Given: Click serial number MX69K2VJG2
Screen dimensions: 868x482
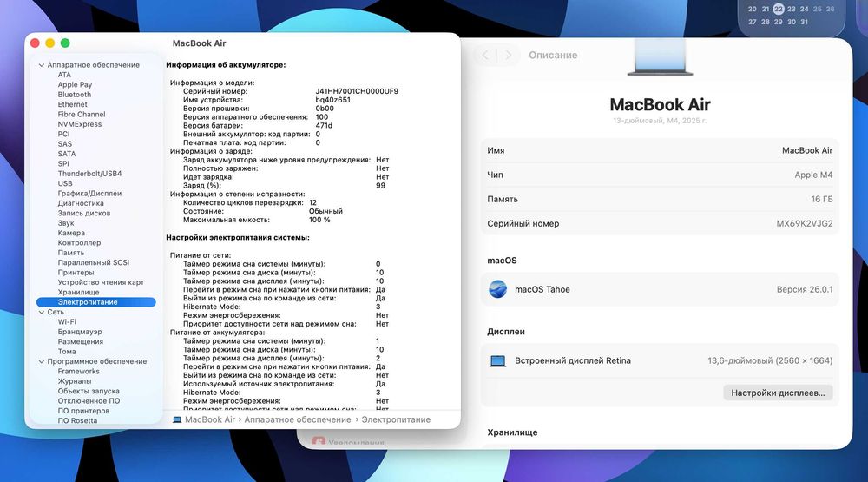Looking at the screenshot, I should point(805,224).
